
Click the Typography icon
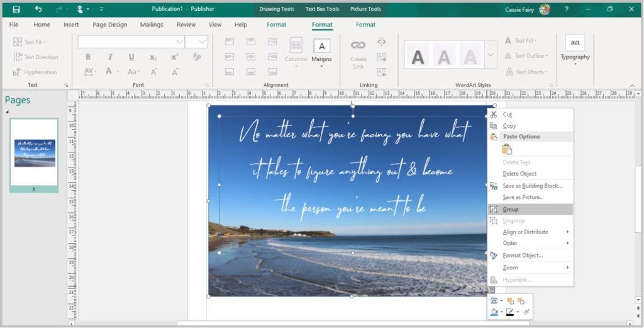tap(575, 47)
